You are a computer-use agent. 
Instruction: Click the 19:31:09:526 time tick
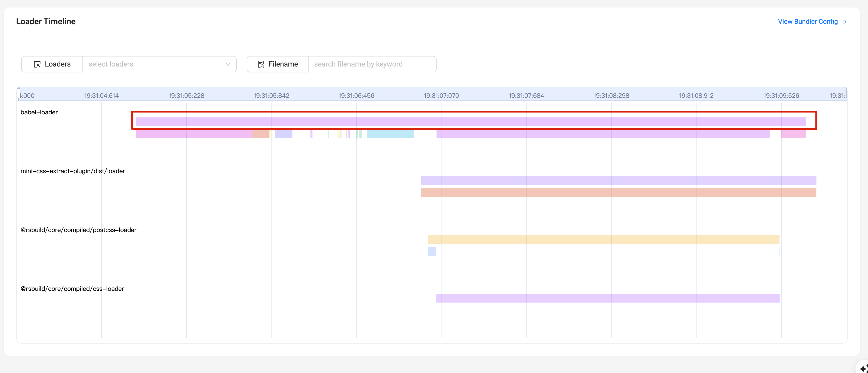pos(781,96)
